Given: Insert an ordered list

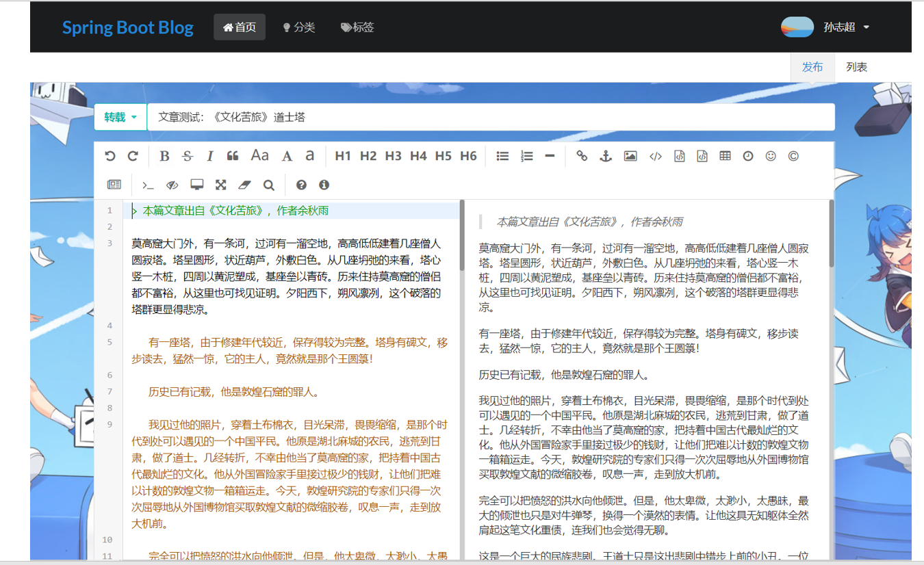Looking at the screenshot, I should 526,156.
